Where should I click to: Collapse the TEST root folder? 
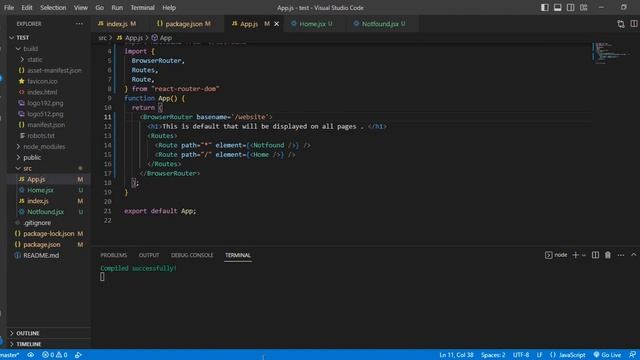pos(49,38)
